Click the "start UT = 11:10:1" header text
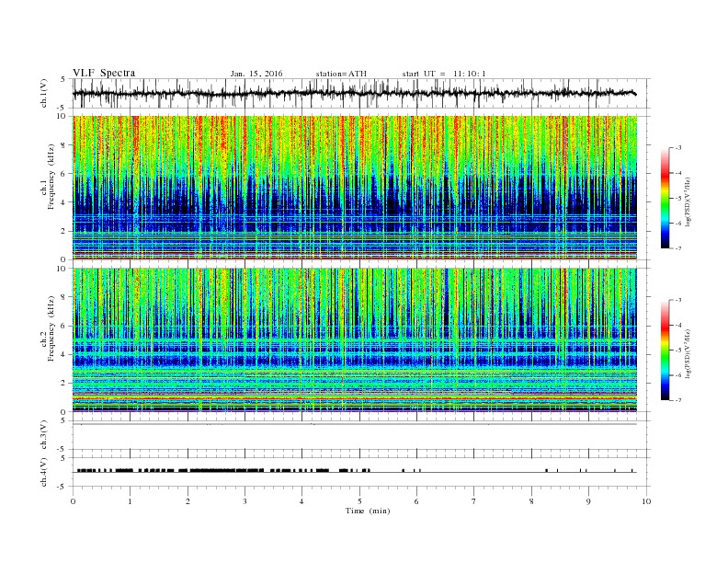The height and width of the screenshot is (563, 728). pyautogui.click(x=444, y=74)
